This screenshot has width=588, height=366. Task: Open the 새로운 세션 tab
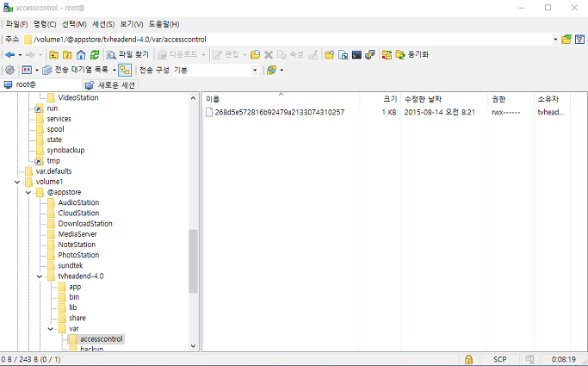[110, 85]
